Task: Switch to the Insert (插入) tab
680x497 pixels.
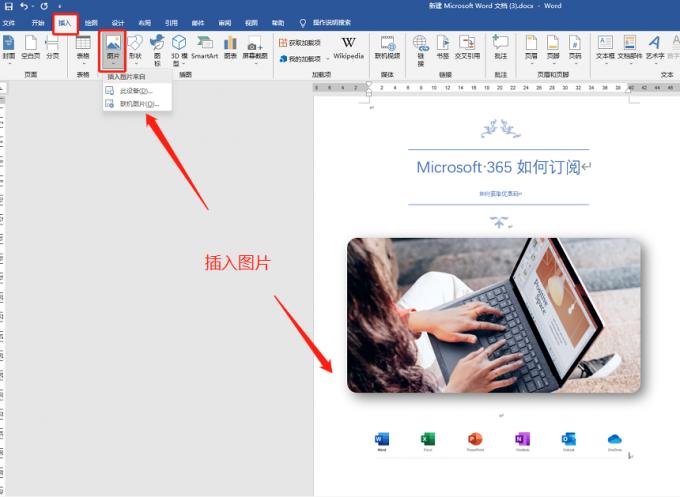Action: point(65,23)
